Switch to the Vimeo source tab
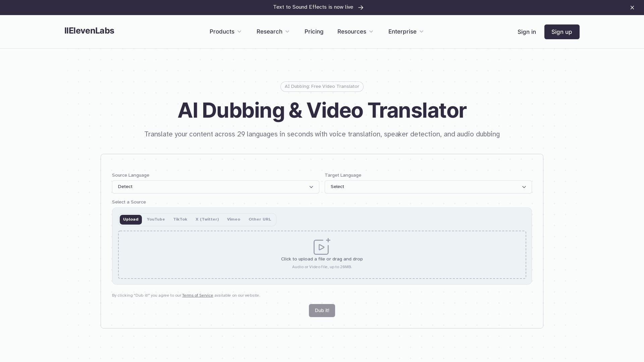644x362 pixels. point(233,220)
